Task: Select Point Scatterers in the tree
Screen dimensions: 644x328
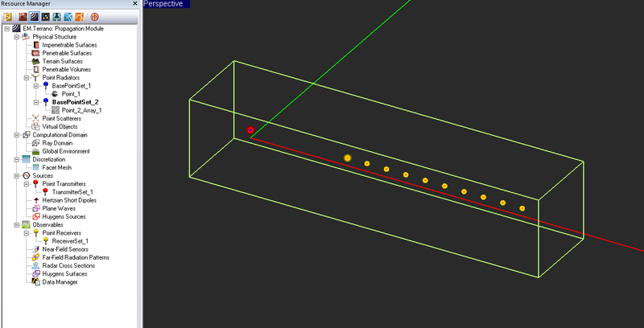Action: click(x=62, y=118)
